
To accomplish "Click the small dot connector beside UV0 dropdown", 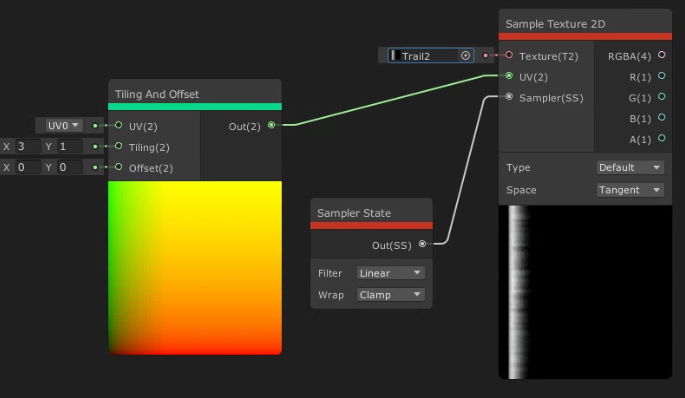I will point(95,126).
